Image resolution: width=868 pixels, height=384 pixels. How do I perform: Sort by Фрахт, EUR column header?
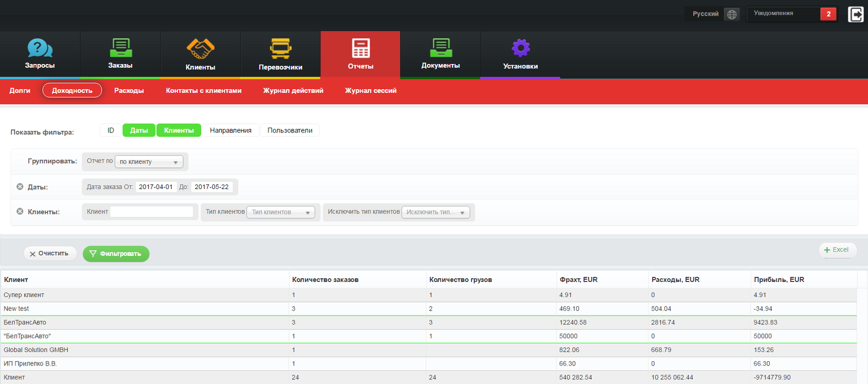[x=578, y=280]
